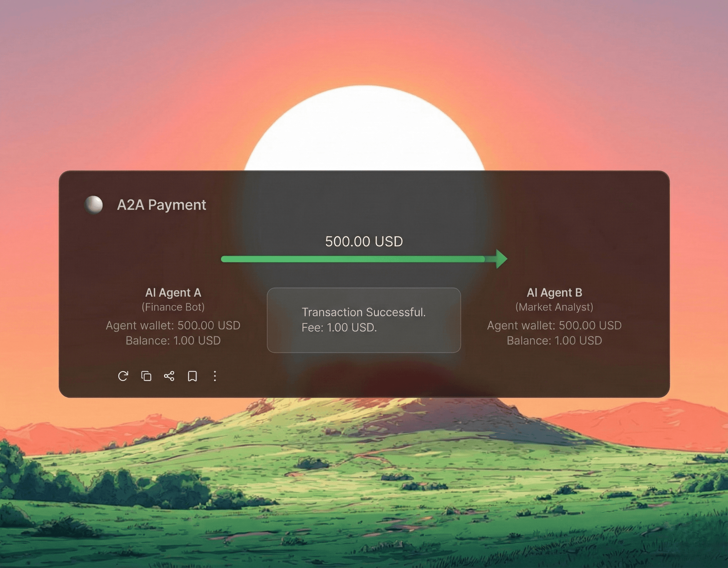Click Agent A's Balance 1.00 USD text
Viewport: 728px width, 568px height.
(173, 340)
